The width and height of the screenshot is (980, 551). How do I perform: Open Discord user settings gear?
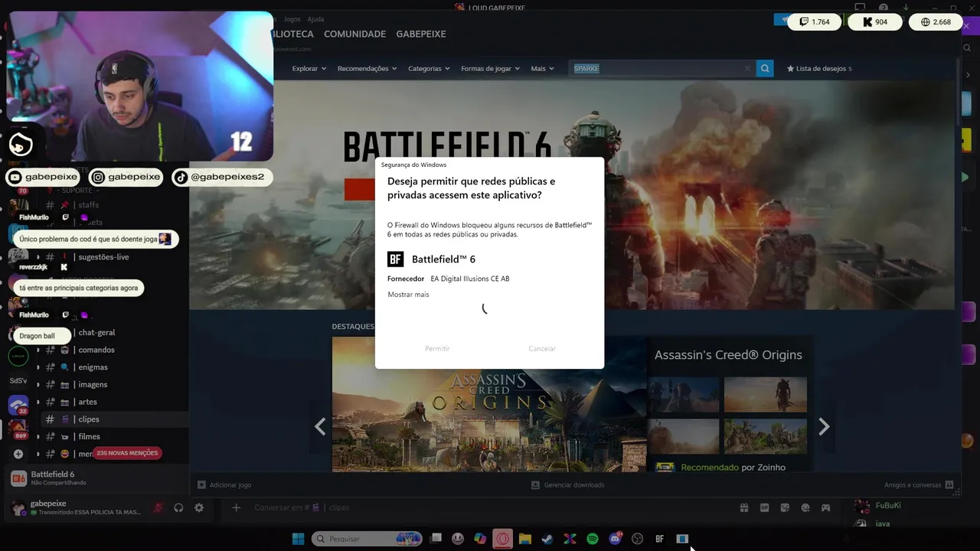pyautogui.click(x=199, y=507)
